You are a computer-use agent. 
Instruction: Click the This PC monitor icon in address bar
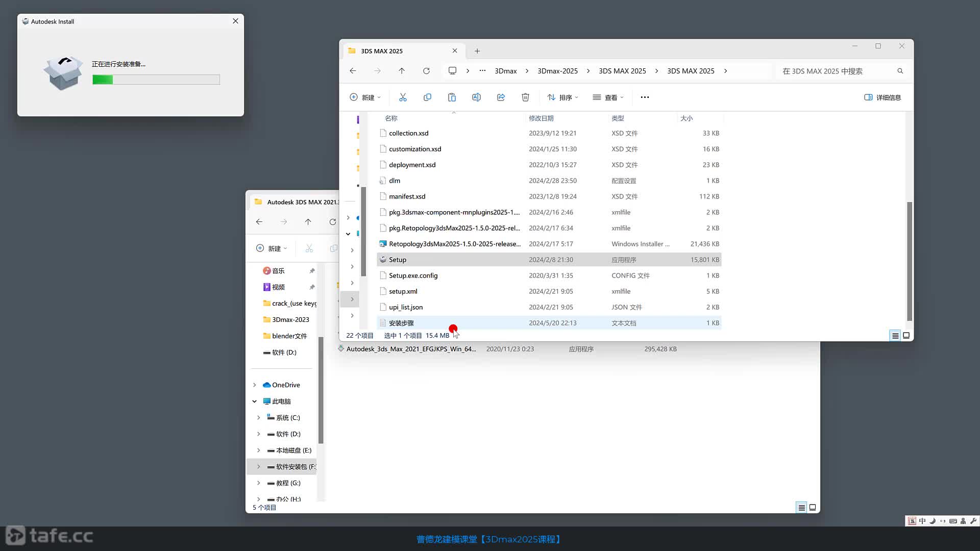[x=452, y=70]
